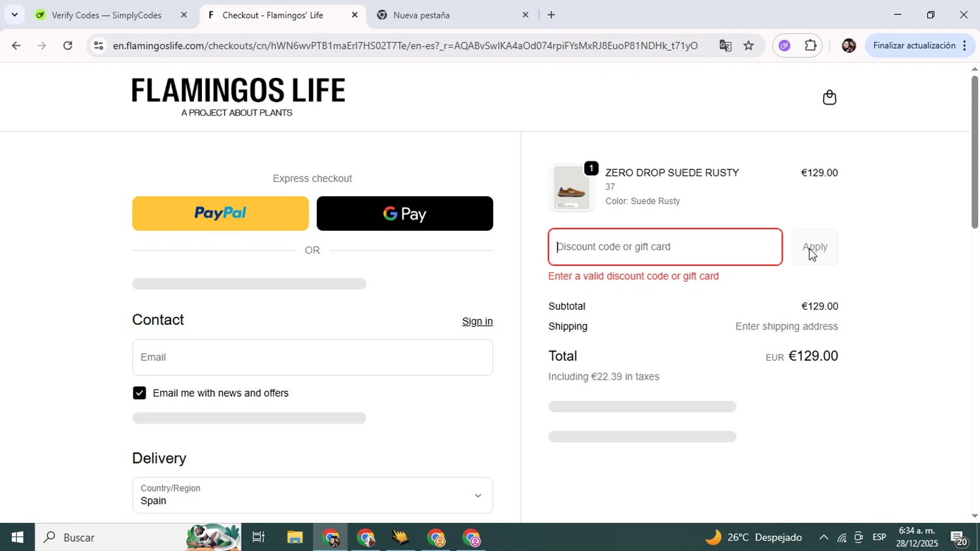Click the browser forward arrow

pyautogui.click(x=42, y=46)
